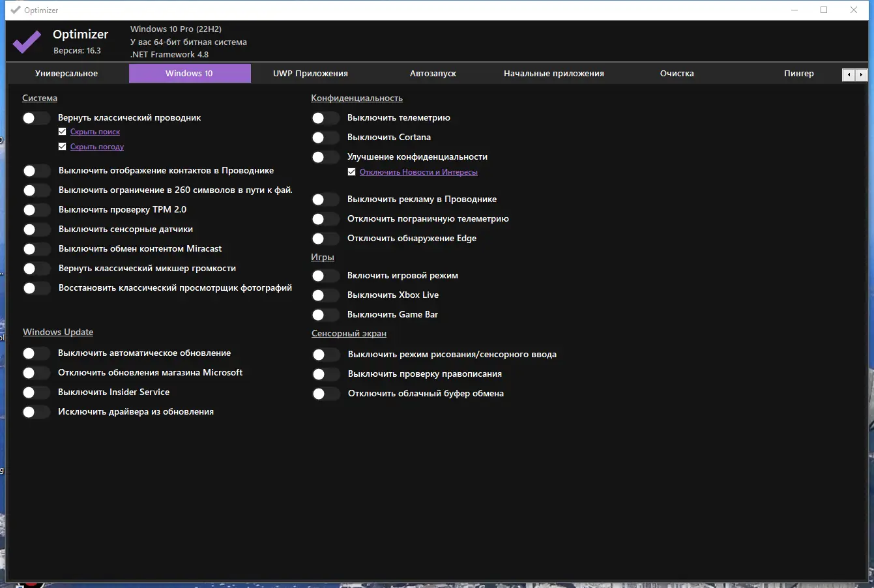874x588 pixels.
Task: Enable Выключить проверку правописания switch
Action: tap(326, 374)
